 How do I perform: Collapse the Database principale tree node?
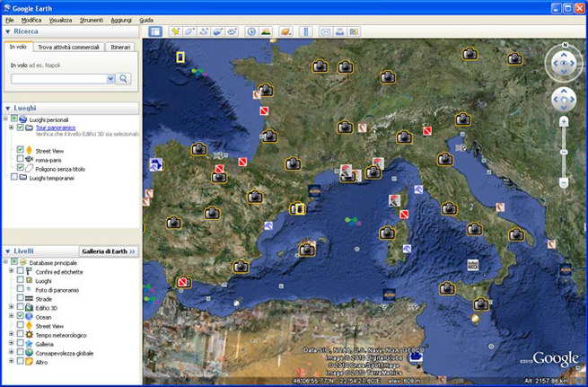[5, 261]
